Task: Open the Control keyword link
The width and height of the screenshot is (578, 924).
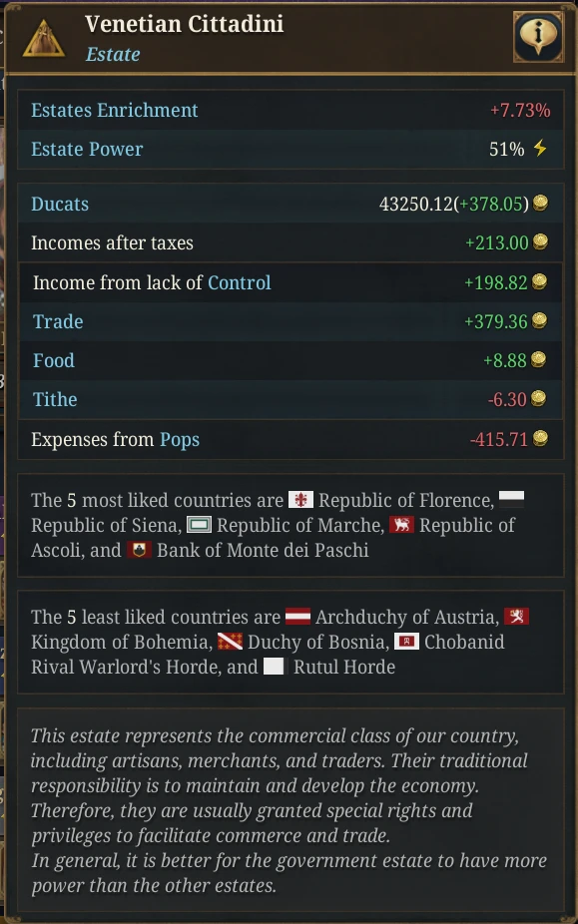Action: click(x=239, y=282)
